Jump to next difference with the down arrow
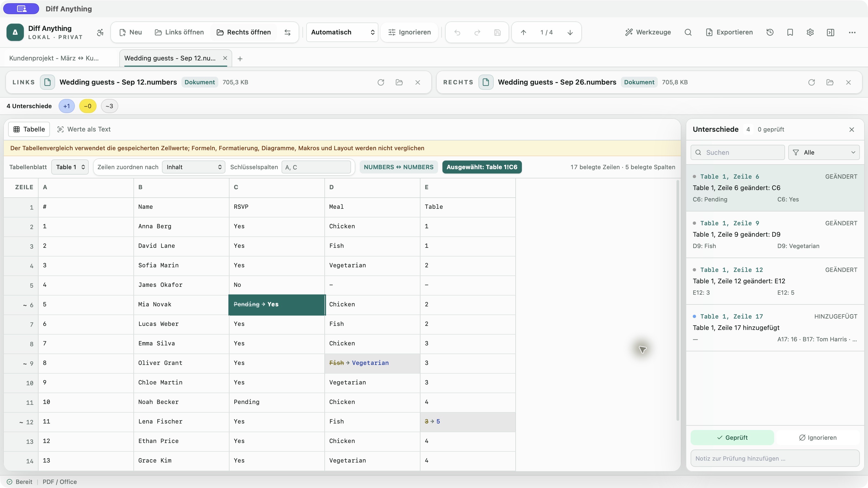 [x=570, y=32]
